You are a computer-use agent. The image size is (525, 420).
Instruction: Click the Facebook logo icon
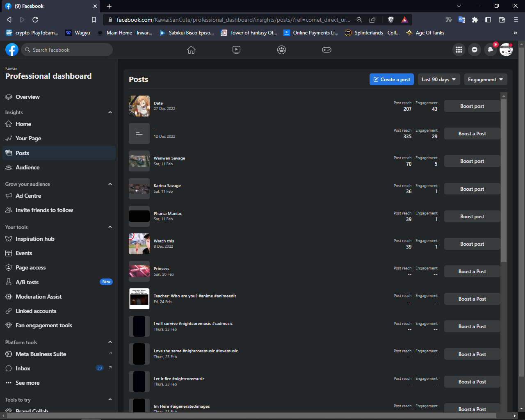pyautogui.click(x=12, y=50)
